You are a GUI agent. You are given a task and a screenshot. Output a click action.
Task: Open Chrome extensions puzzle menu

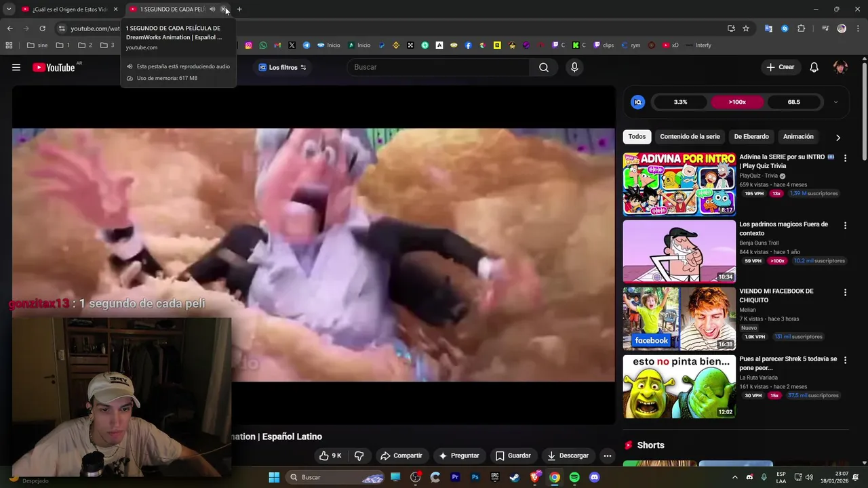pos(802,28)
